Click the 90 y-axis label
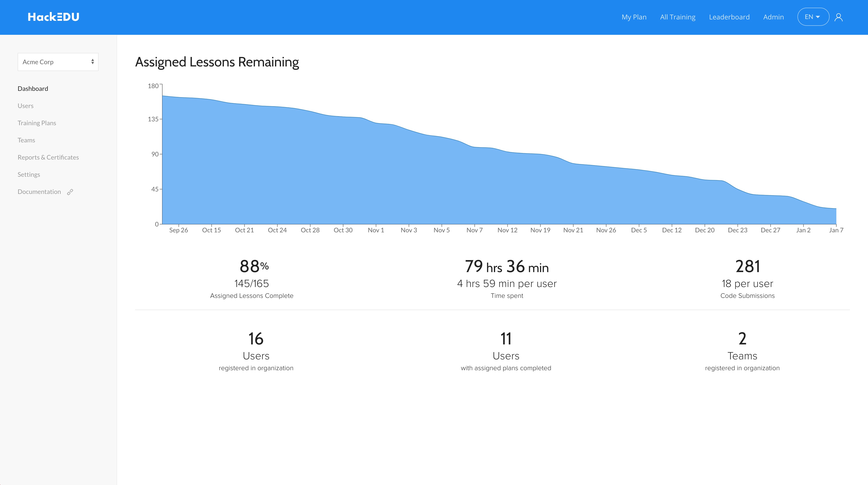Image resolution: width=868 pixels, height=485 pixels. pos(155,154)
